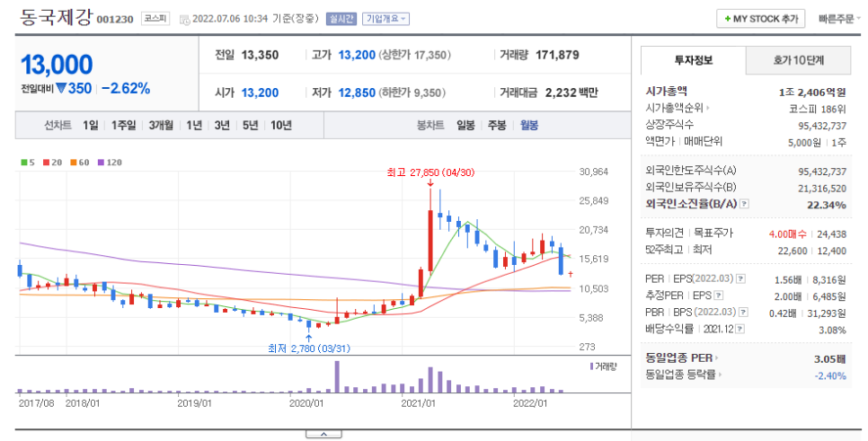Select the 1주일 line chart period

(x=123, y=126)
